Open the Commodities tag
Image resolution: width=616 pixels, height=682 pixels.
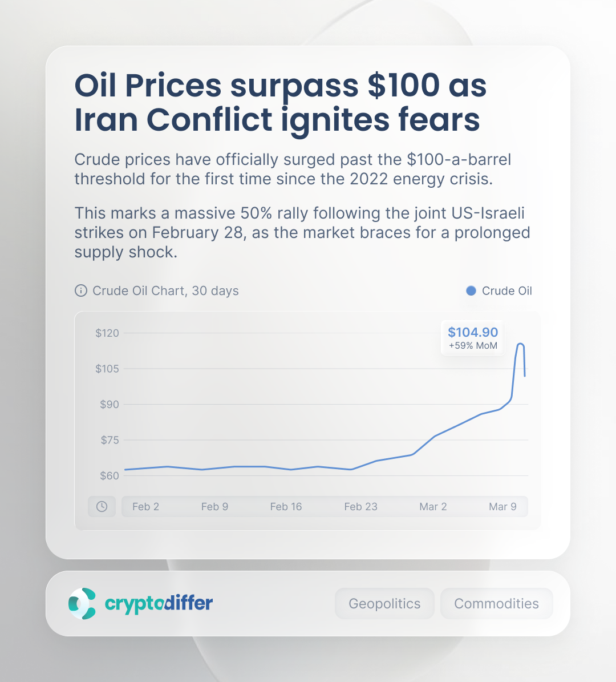[496, 603]
